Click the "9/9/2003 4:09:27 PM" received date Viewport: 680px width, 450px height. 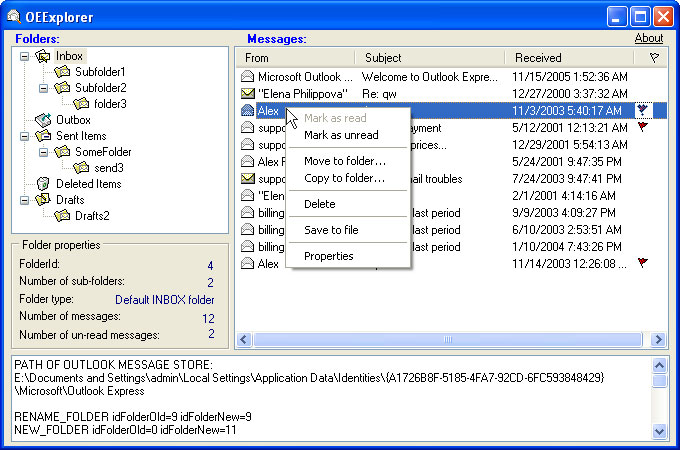coord(563,212)
